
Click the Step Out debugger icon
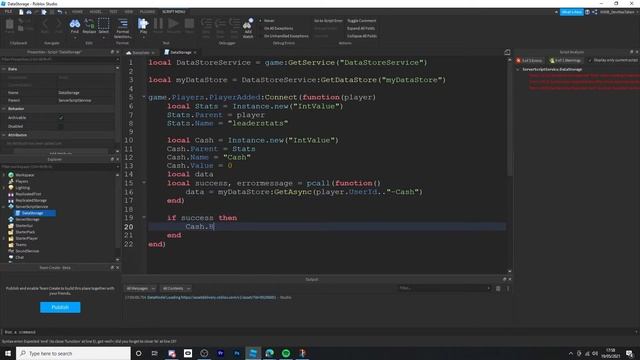tap(234, 24)
